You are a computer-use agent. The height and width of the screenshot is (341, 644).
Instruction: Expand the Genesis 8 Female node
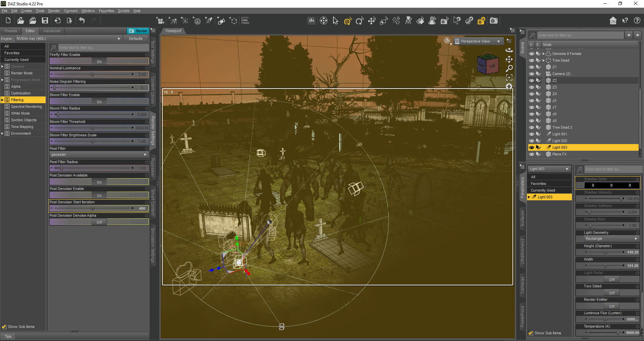543,54
